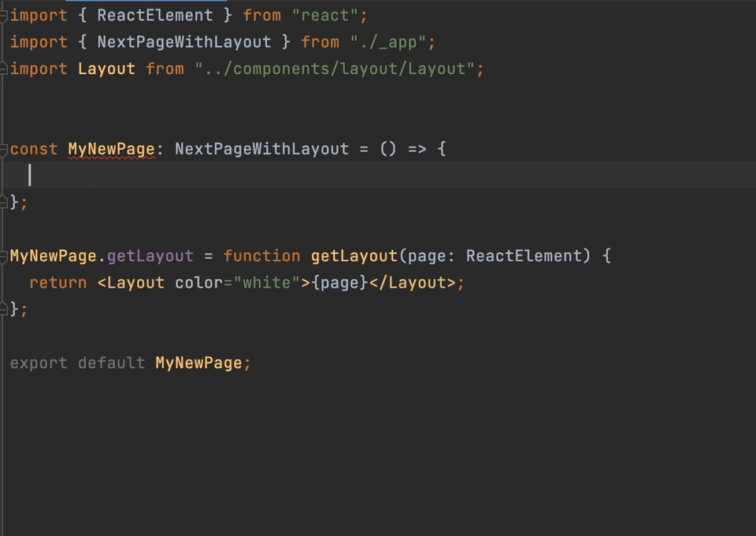Click the "../components/layout/Layout" path string
This screenshot has width=756, height=536.
(x=335, y=69)
